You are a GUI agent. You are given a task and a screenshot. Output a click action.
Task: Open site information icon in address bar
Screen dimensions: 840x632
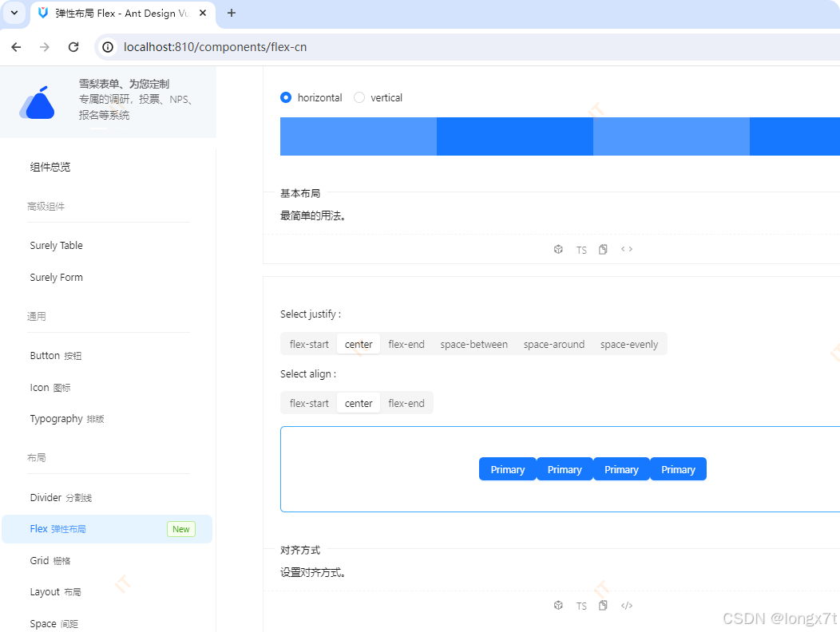click(x=109, y=47)
